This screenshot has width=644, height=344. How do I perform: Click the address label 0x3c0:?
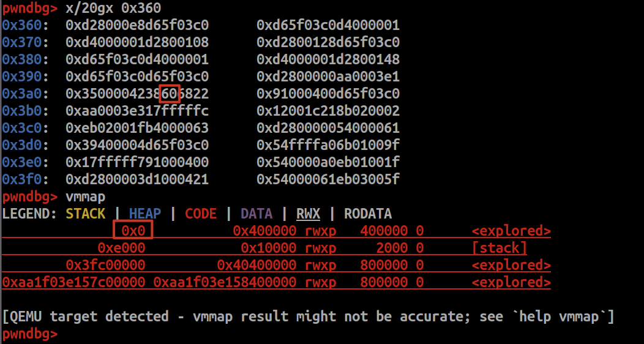coord(25,128)
